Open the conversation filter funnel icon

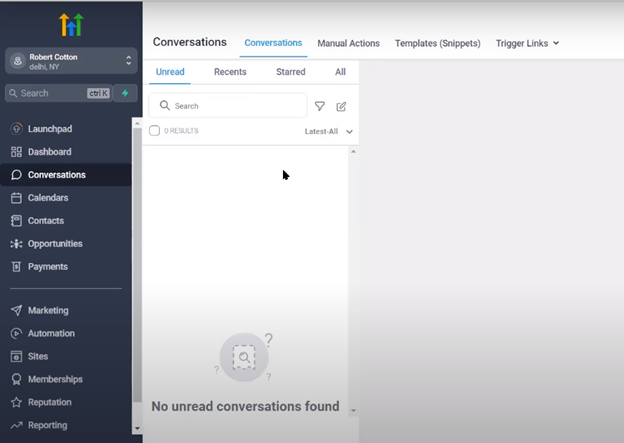(x=320, y=106)
